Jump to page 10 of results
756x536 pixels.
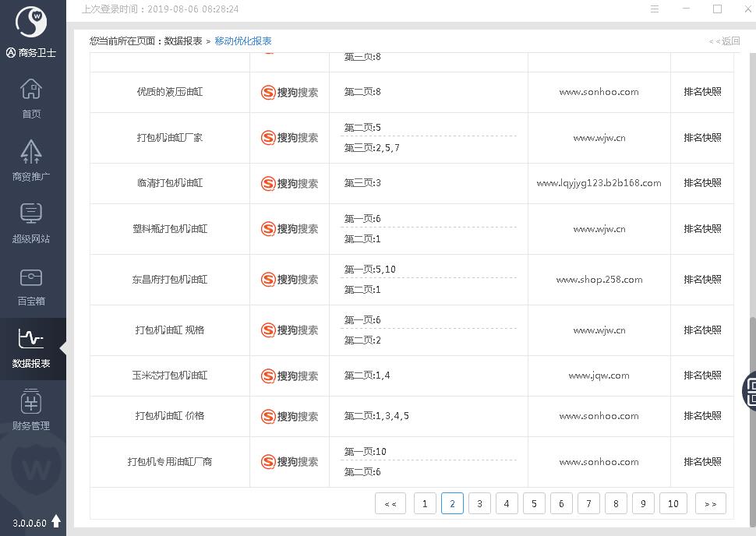tap(673, 503)
